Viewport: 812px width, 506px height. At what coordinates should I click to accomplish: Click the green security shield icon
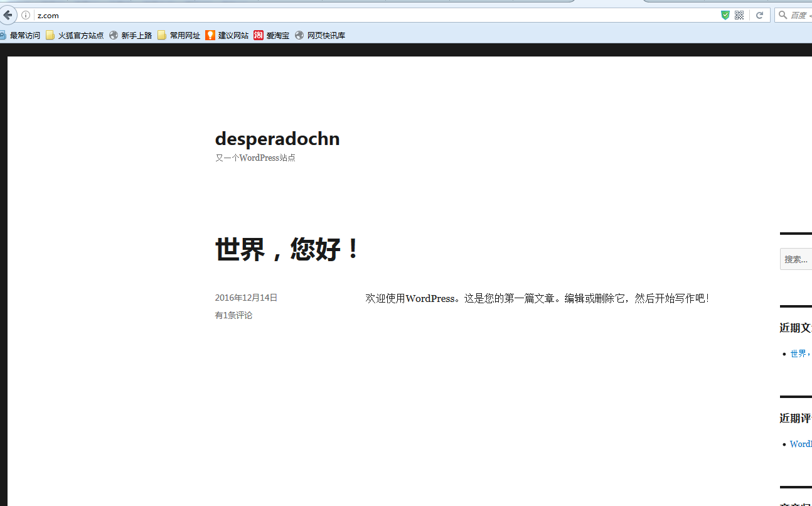[x=725, y=15]
